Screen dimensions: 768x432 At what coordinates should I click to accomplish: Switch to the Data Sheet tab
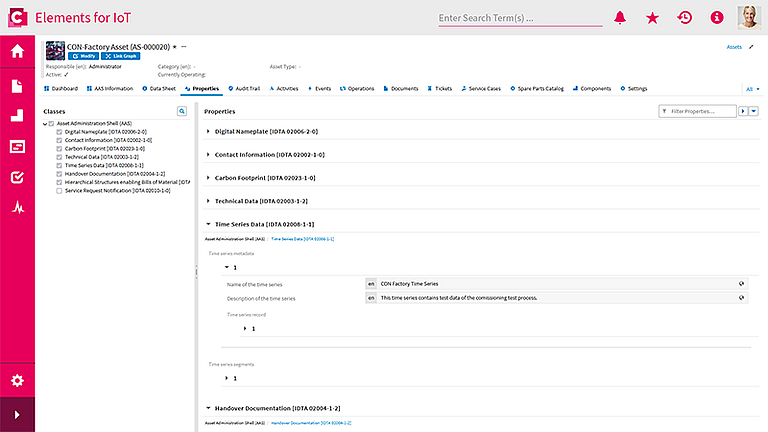[159, 89]
